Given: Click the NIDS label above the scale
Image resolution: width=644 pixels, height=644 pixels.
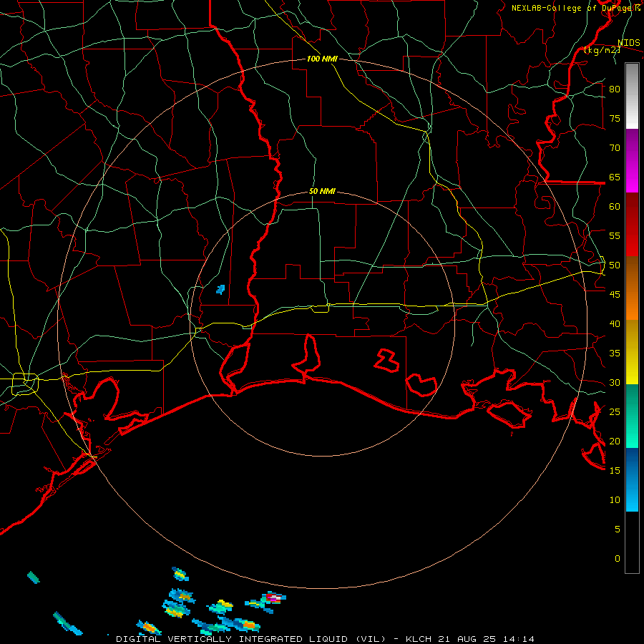Looking at the screenshot, I should (x=629, y=43).
